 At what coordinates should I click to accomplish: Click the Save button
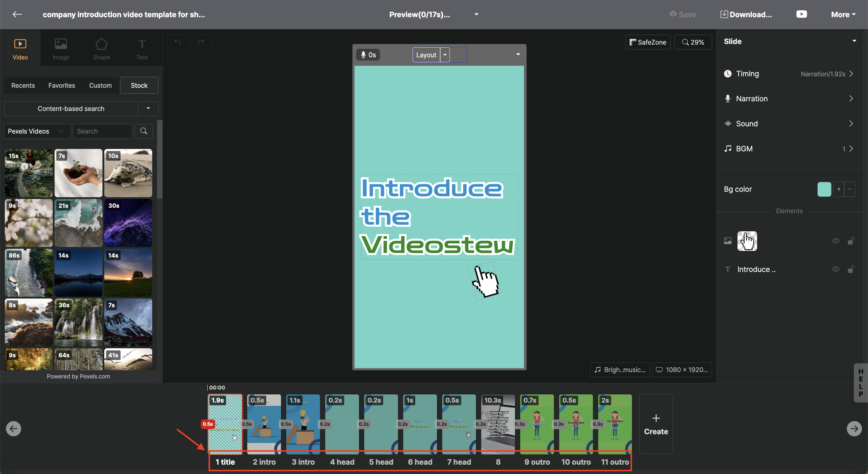[683, 14]
